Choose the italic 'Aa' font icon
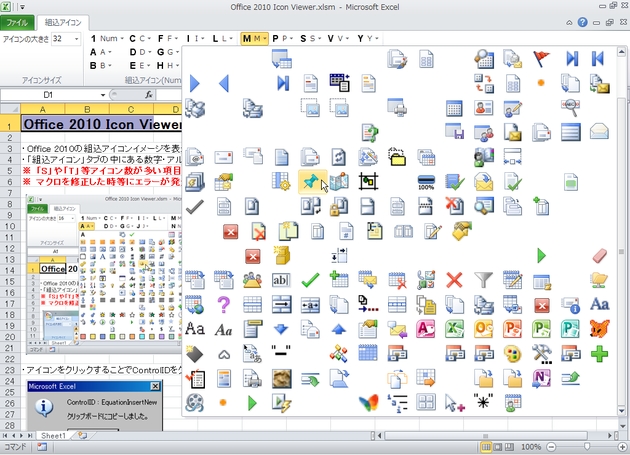The image size is (630, 455). coord(223,330)
